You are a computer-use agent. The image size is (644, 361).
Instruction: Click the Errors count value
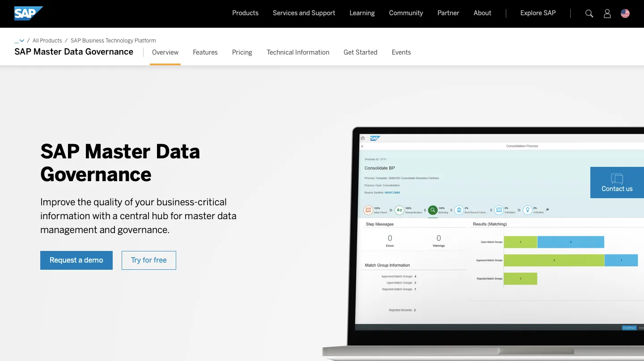390,238
